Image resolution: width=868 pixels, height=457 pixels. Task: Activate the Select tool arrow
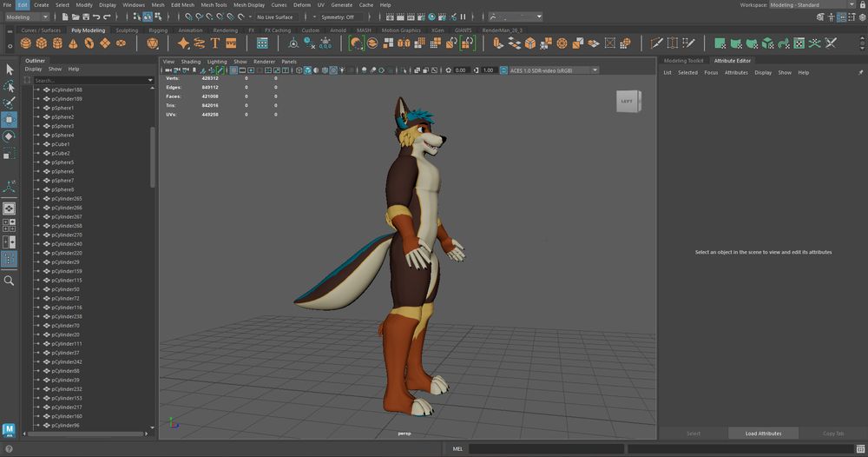10,70
